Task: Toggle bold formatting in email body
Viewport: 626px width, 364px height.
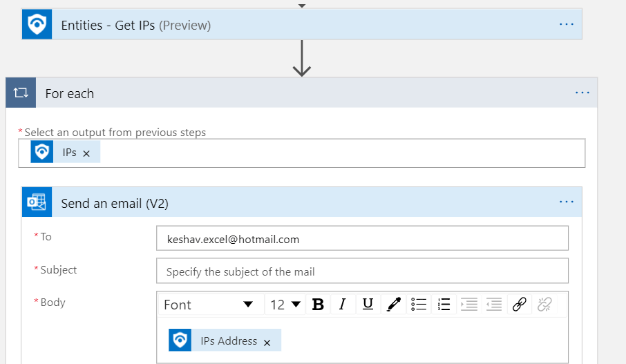Action: [318, 305]
